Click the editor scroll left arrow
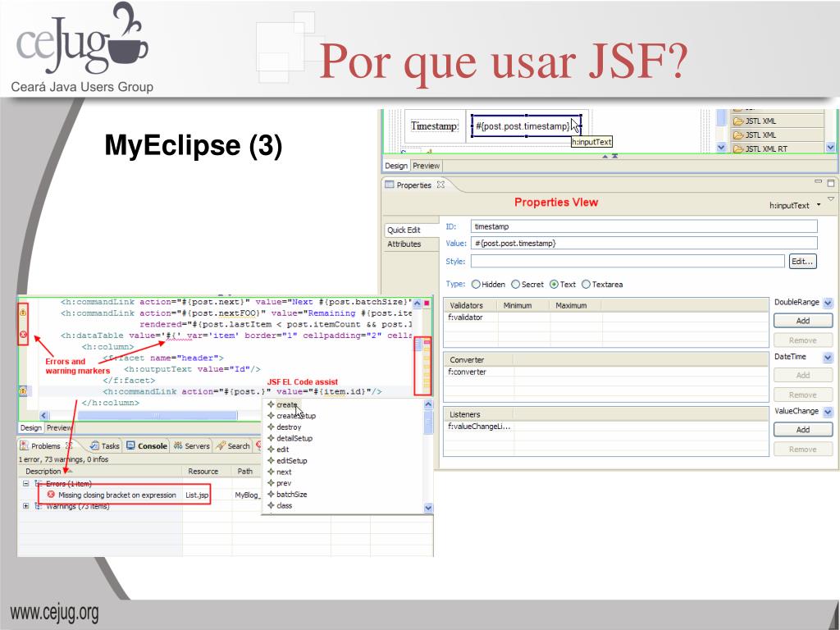Screen dimensions: 840x630 click(x=44, y=415)
